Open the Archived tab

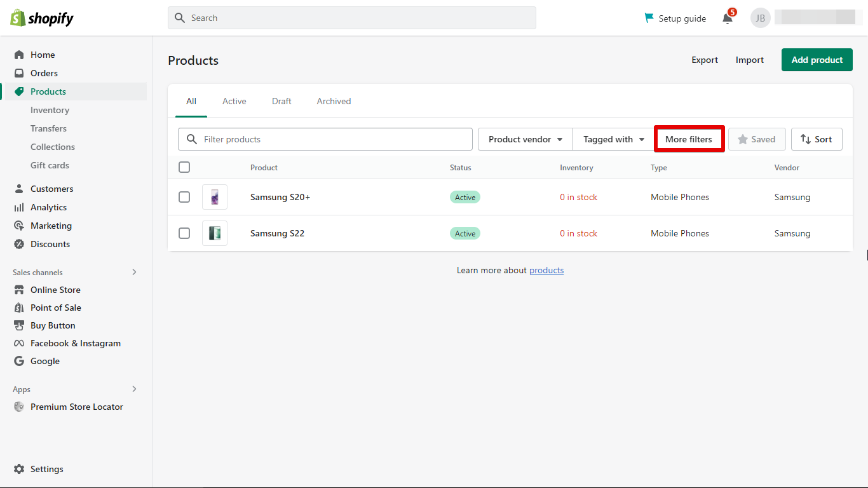point(333,101)
